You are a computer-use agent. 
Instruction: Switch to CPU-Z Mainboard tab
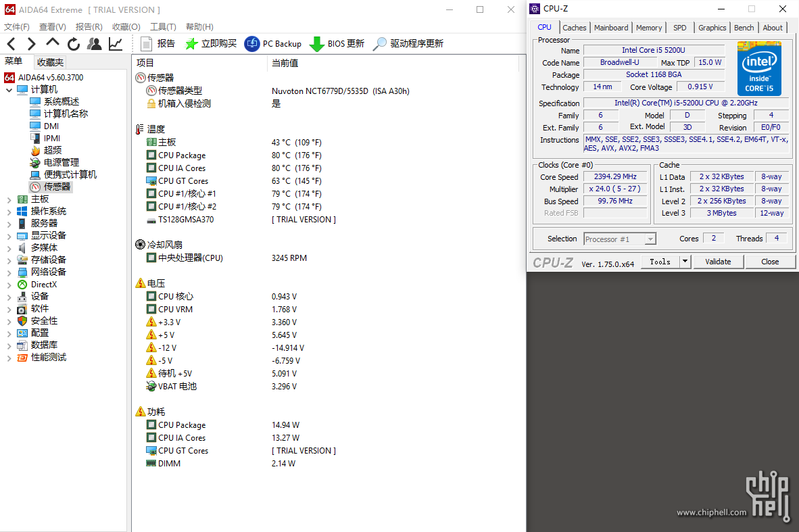(x=611, y=28)
